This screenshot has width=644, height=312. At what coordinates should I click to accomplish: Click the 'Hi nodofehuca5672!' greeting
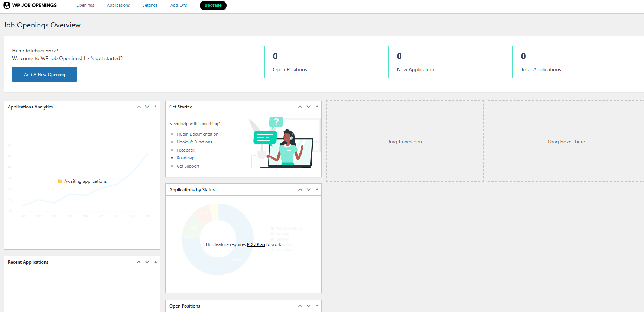click(x=35, y=51)
